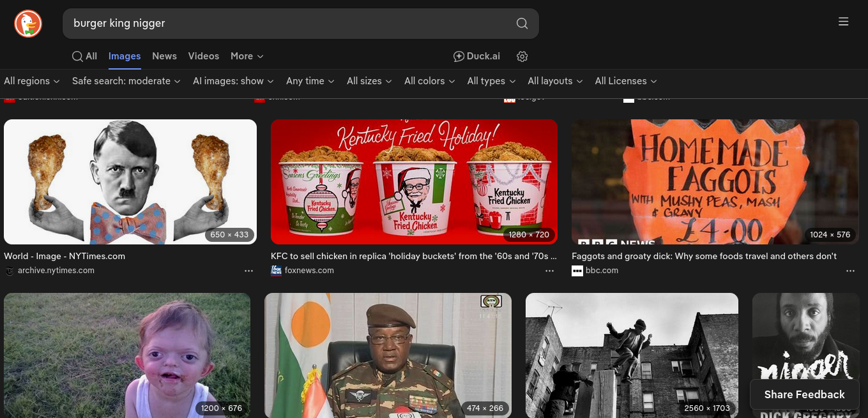The image size is (868, 418).
Task: Open 'World - Image - NYTimes.com' title
Action: (x=65, y=256)
